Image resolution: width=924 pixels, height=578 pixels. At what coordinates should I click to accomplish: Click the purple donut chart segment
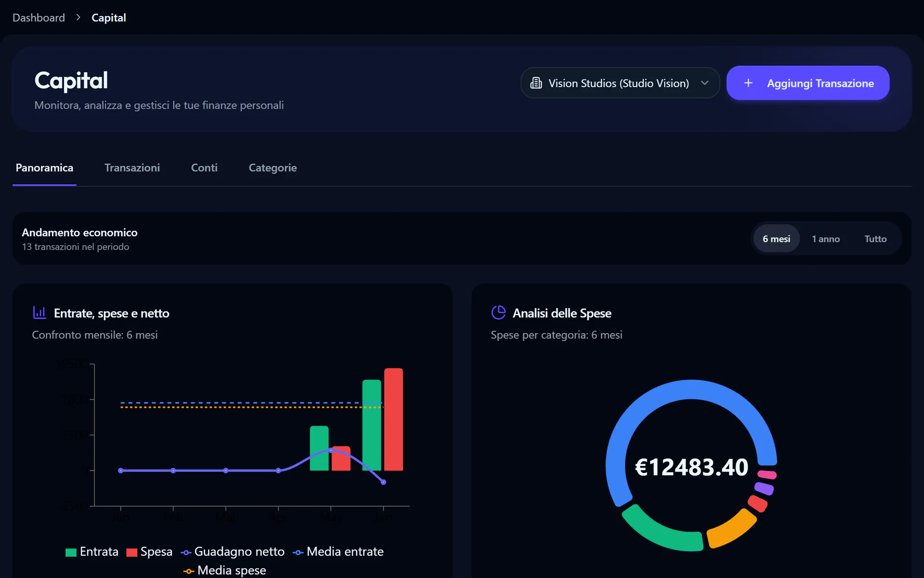coord(764,488)
